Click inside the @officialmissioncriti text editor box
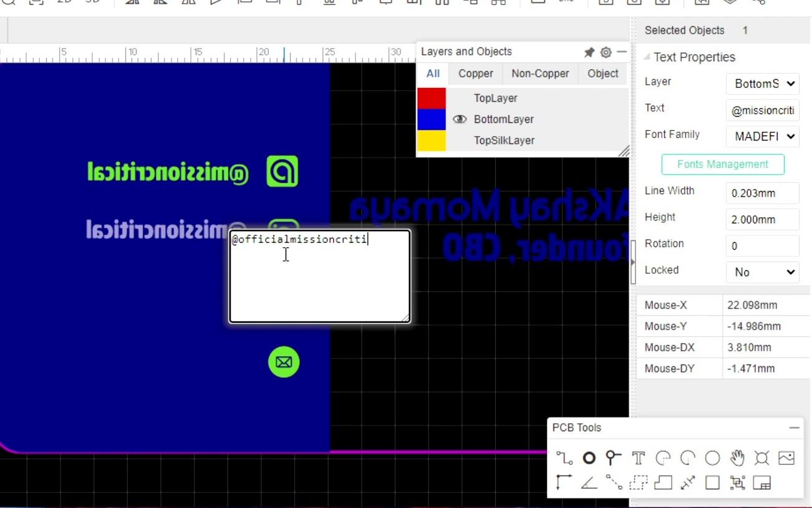 click(x=319, y=276)
